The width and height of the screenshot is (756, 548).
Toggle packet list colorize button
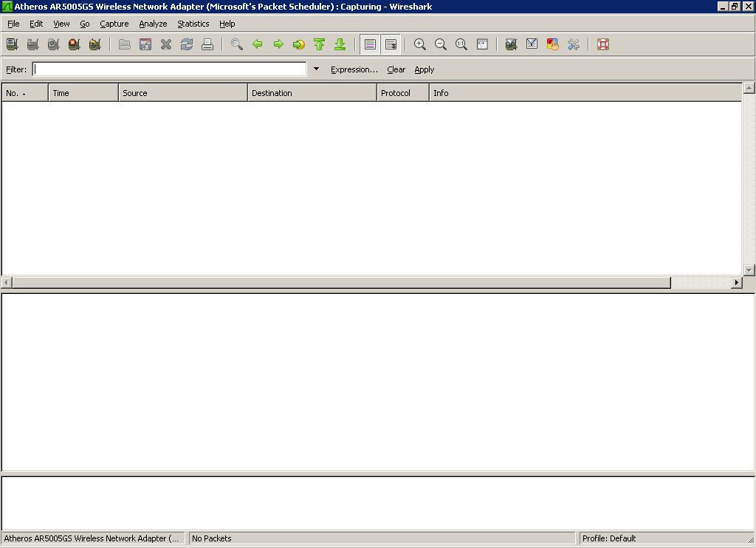click(x=370, y=44)
